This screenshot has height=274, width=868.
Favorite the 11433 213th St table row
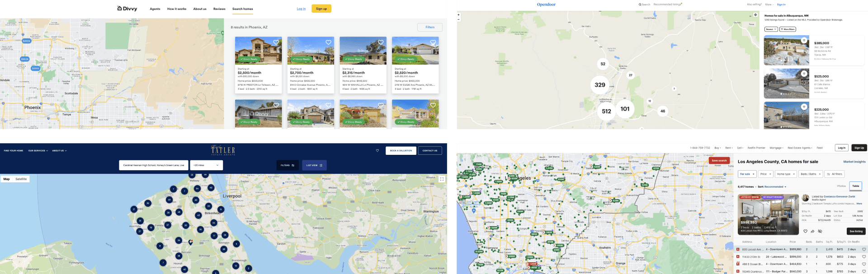pos(864,256)
